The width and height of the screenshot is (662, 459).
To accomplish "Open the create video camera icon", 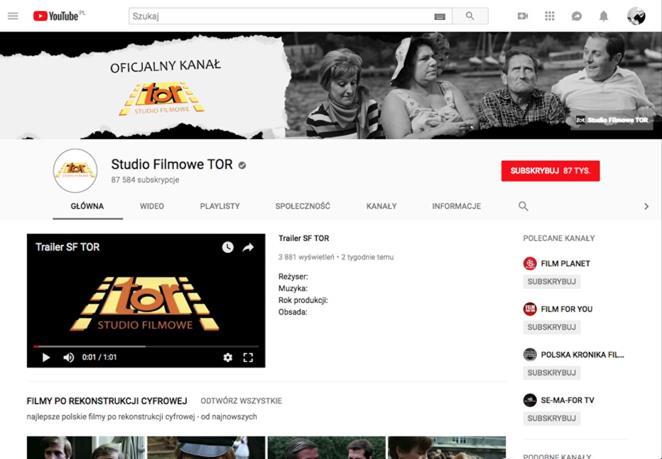I will (523, 16).
